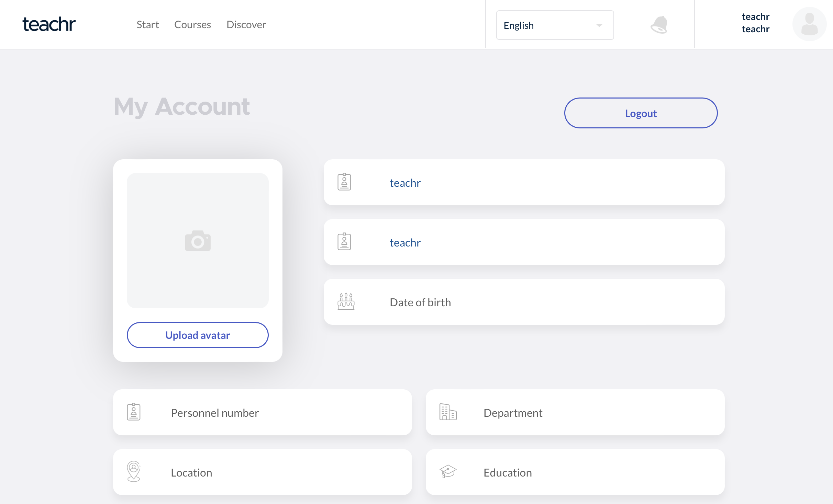Click the camera icon in avatar placeholder

(x=198, y=241)
